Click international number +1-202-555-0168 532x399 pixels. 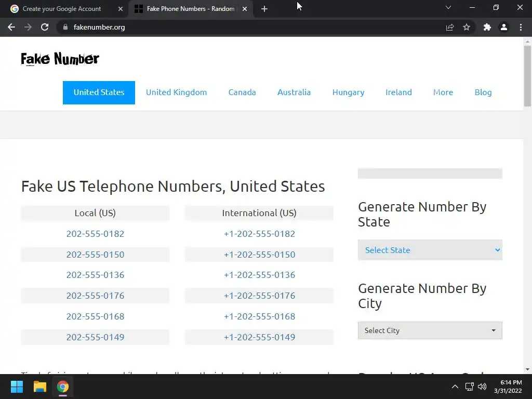coord(259,316)
